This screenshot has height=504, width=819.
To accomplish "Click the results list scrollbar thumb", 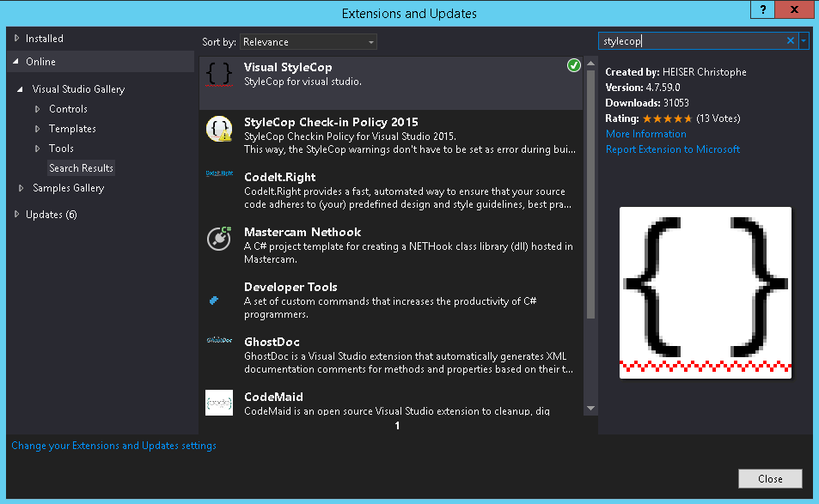I will click(x=590, y=194).
